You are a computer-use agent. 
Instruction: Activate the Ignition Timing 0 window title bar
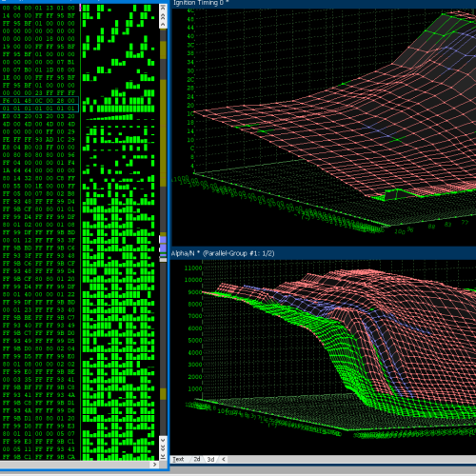[324, 4]
